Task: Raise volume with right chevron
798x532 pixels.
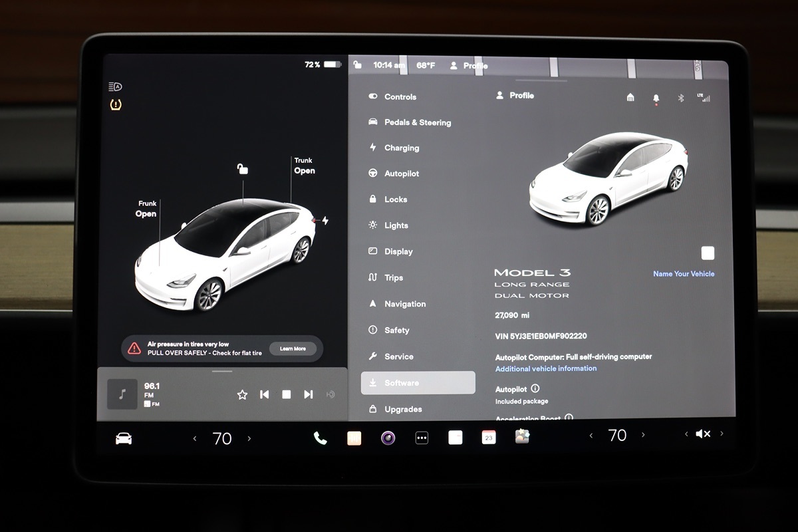Action: pyautogui.click(x=722, y=434)
